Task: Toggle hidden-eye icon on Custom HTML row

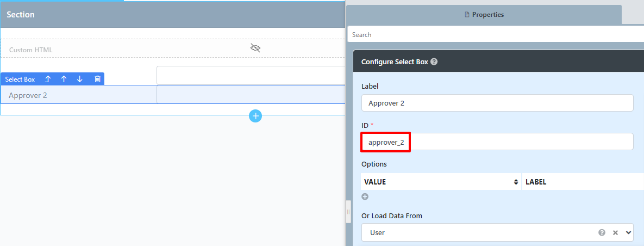Action: coord(255,48)
